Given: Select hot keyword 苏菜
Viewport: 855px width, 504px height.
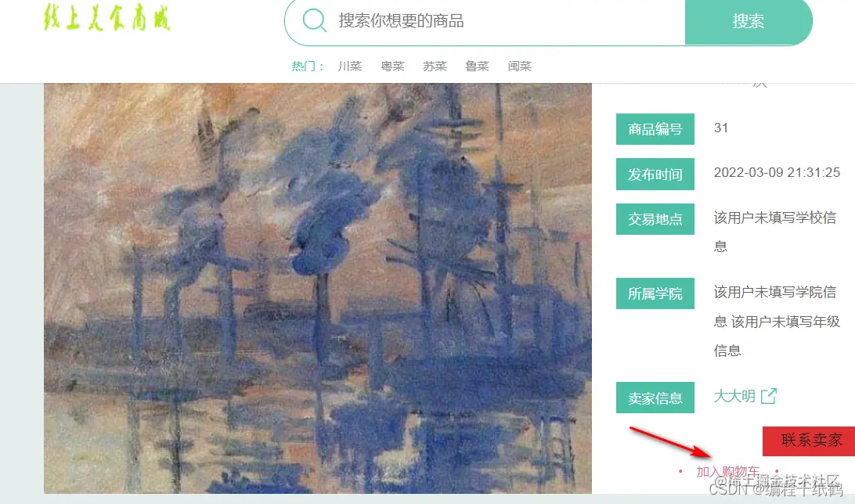Looking at the screenshot, I should tap(435, 66).
